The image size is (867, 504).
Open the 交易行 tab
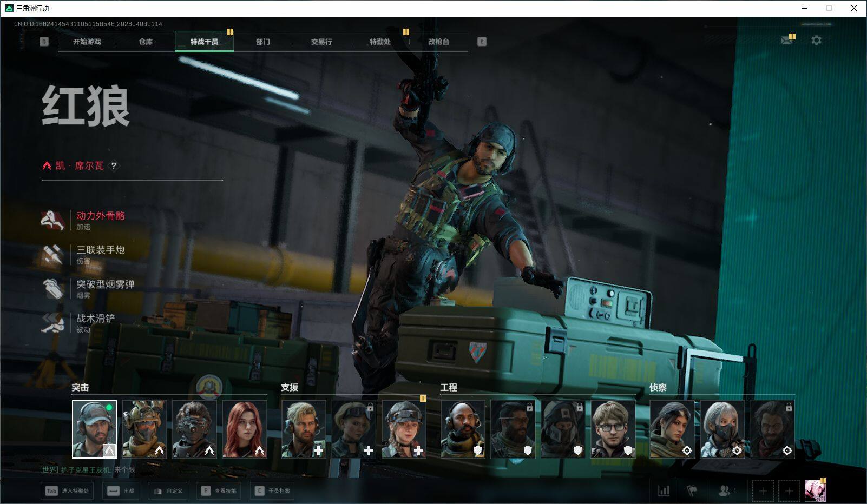pyautogui.click(x=321, y=42)
